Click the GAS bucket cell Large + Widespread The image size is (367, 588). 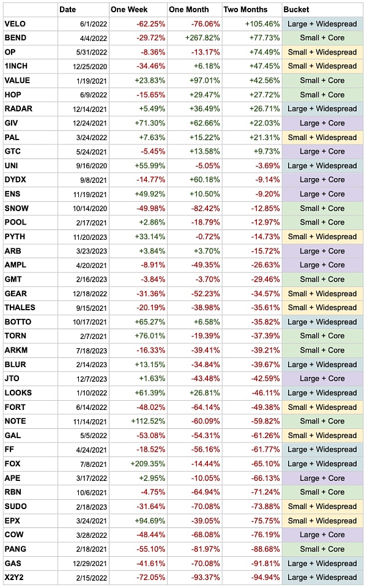tap(322, 564)
